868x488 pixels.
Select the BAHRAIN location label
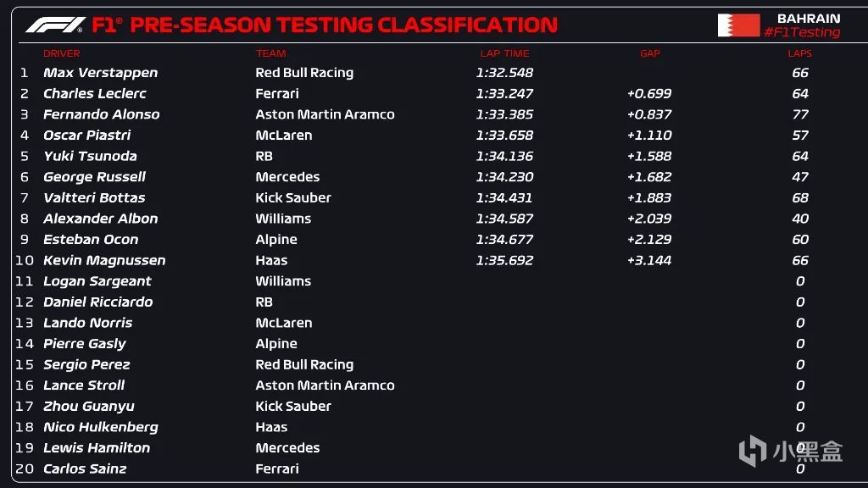809,19
